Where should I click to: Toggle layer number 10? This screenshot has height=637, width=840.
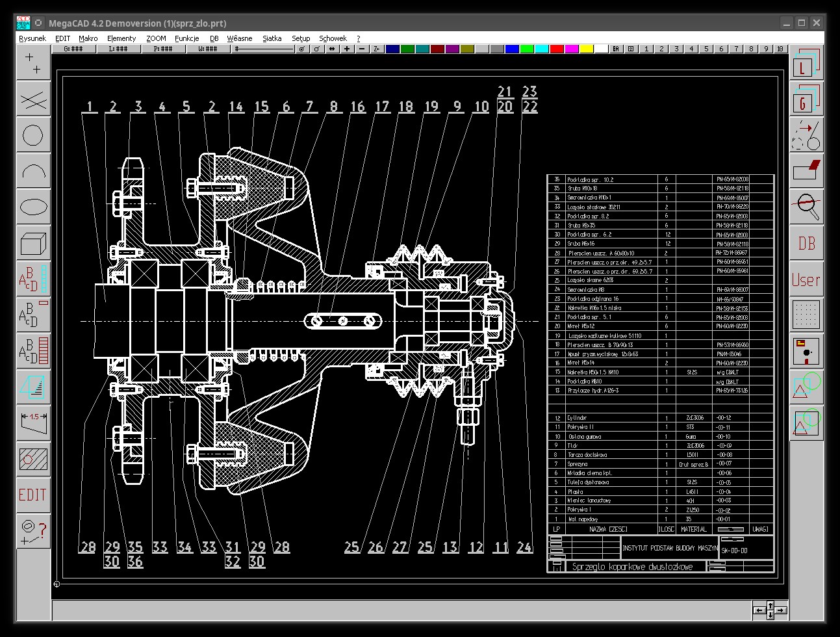pos(780,49)
